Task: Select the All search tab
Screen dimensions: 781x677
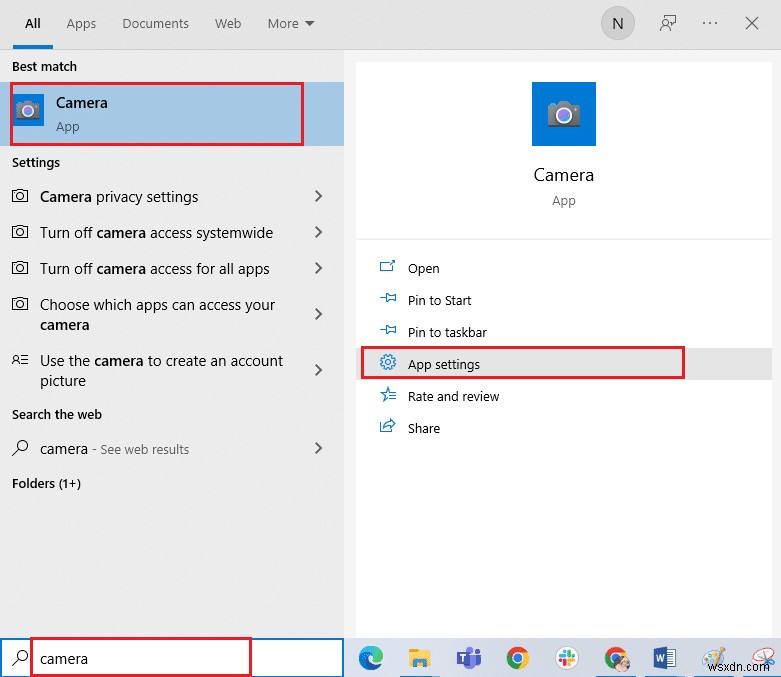Action: click(33, 23)
